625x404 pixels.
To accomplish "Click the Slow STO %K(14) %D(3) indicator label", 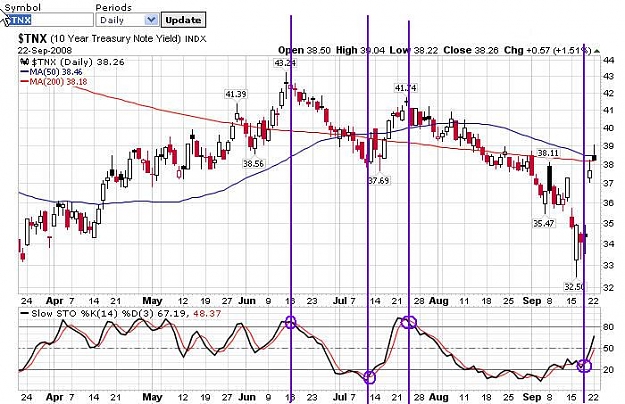I will pyautogui.click(x=93, y=314).
